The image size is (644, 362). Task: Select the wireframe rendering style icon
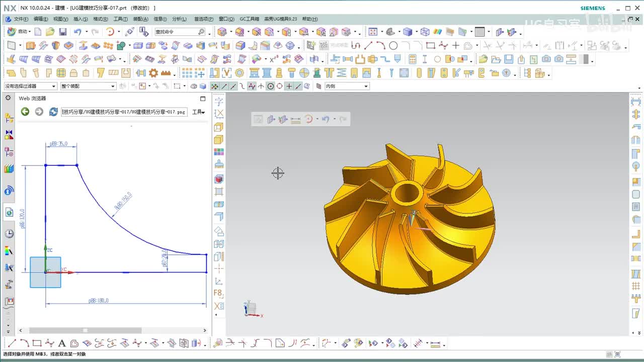(x=425, y=32)
